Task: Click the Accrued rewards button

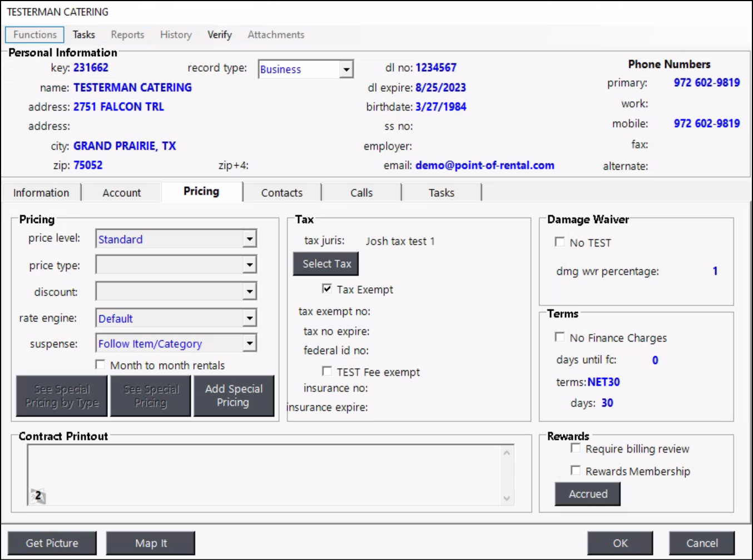Action: (588, 494)
